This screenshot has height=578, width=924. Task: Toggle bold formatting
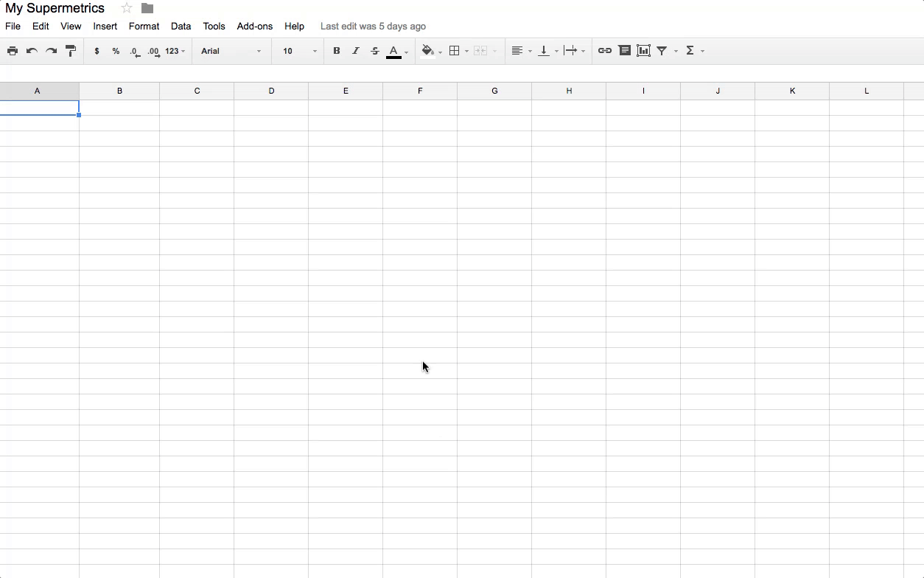337,51
